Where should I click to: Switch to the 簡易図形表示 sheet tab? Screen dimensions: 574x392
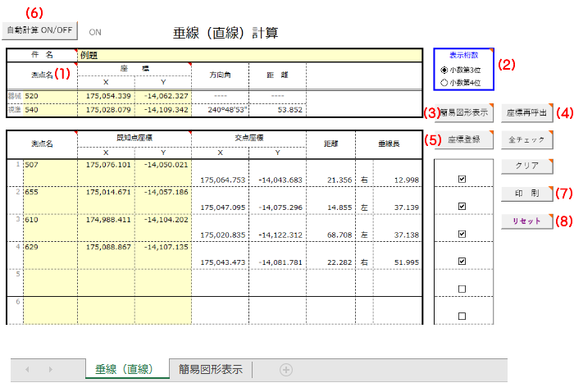click(211, 369)
